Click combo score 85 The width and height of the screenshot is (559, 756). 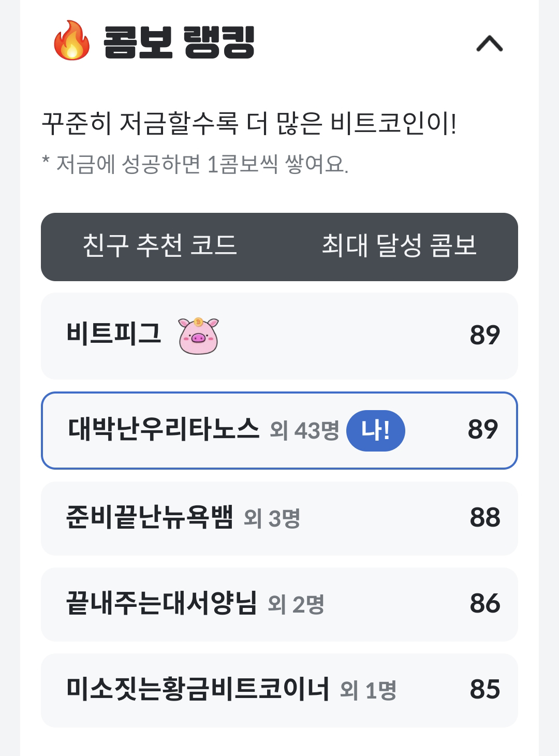click(x=485, y=689)
